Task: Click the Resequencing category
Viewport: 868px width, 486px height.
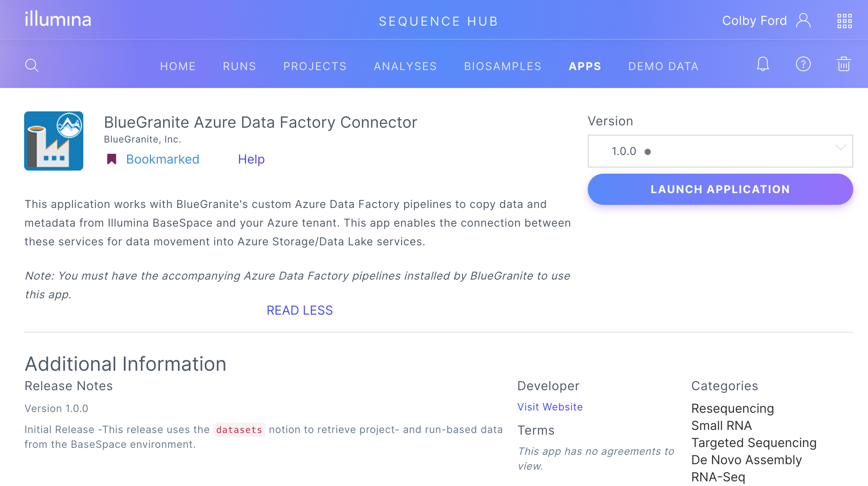Action: (733, 409)
